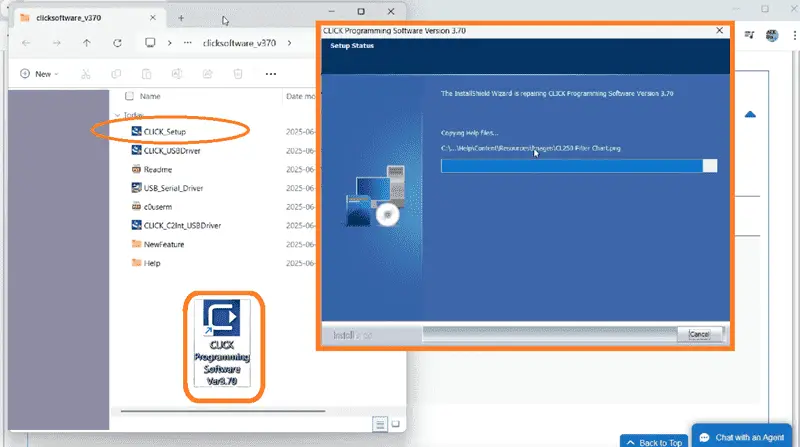The width and height of the screenshot is (800, 447).
Task: Cancel the CLICK software installation
Action: click(x=699, y=335)
